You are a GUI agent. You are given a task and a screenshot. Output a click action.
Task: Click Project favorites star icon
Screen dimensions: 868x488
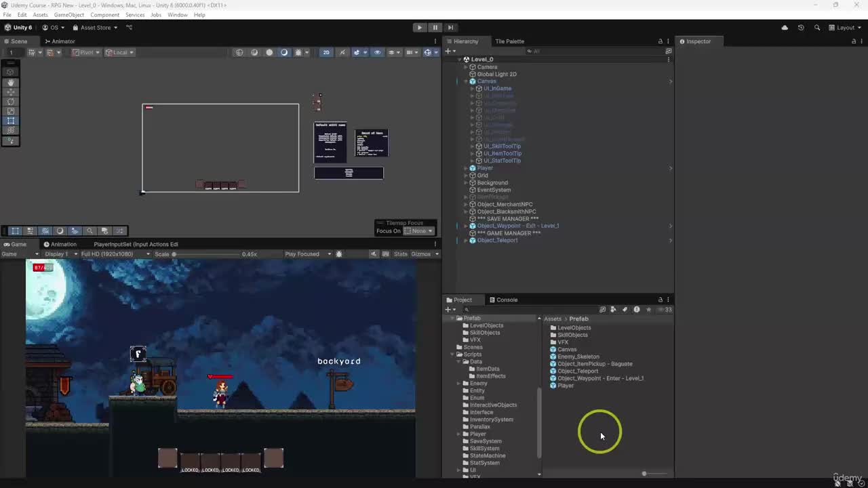click(x=648, y=310)
